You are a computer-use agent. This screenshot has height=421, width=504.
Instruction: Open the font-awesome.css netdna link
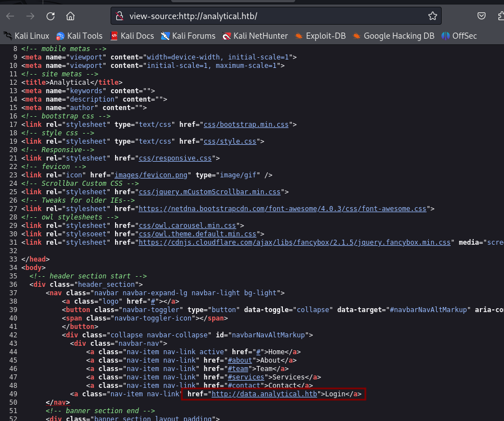(282, 209)
